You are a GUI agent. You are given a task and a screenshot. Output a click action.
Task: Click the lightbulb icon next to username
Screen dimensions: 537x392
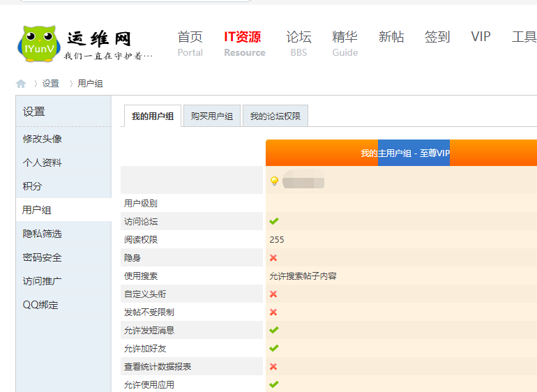(x=274, y=181)
